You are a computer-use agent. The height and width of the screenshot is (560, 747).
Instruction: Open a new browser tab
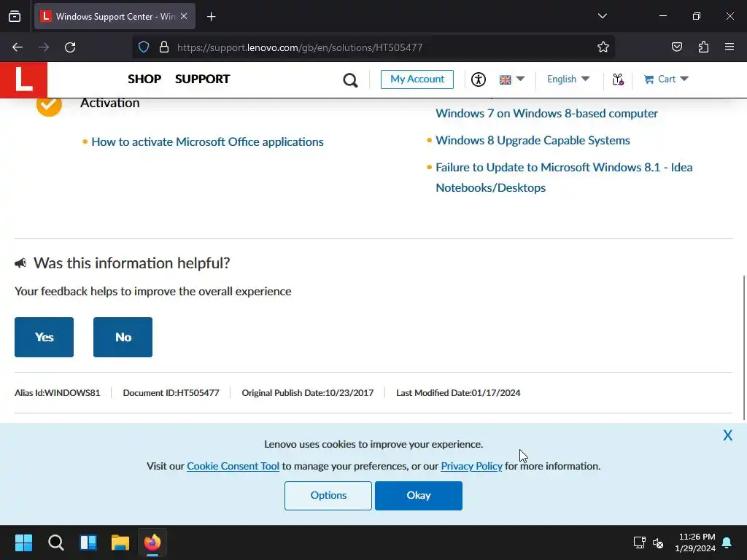pos(211,17)
